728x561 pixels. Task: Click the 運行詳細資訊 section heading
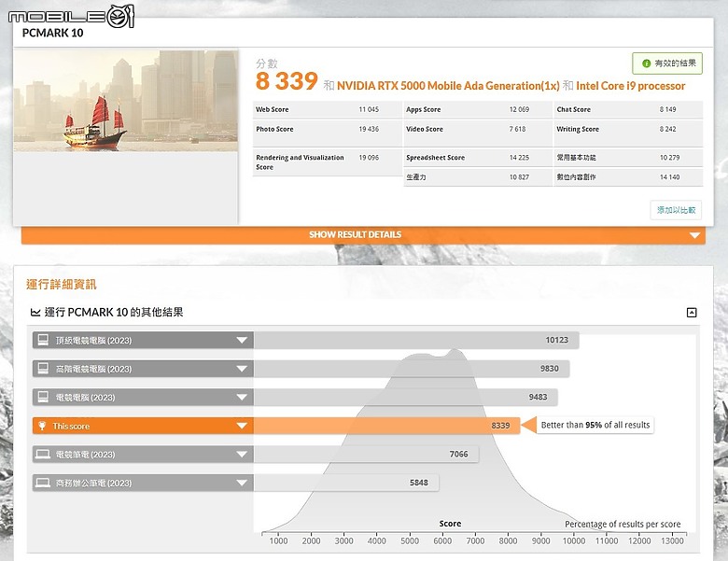click(62, 284)
